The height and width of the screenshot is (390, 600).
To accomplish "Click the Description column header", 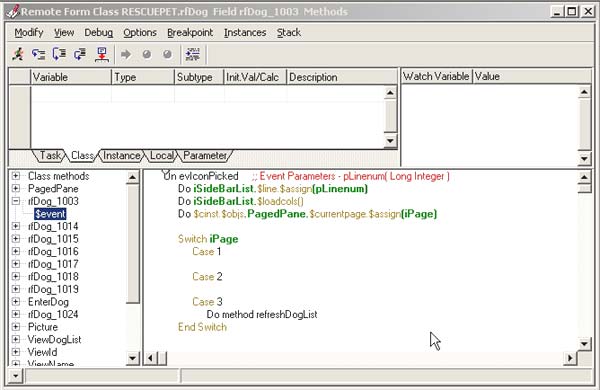I will (x=342, y=77).
